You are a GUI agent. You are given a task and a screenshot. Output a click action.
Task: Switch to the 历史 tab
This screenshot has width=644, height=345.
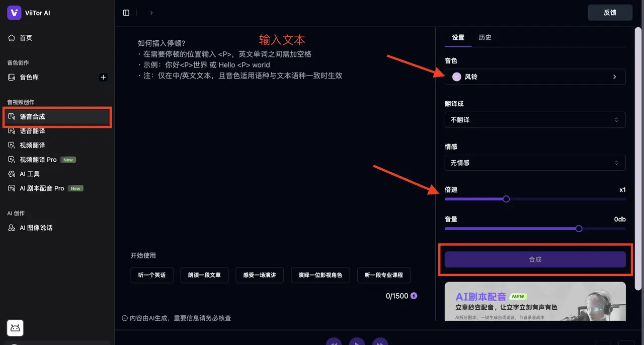click(485, 38)
